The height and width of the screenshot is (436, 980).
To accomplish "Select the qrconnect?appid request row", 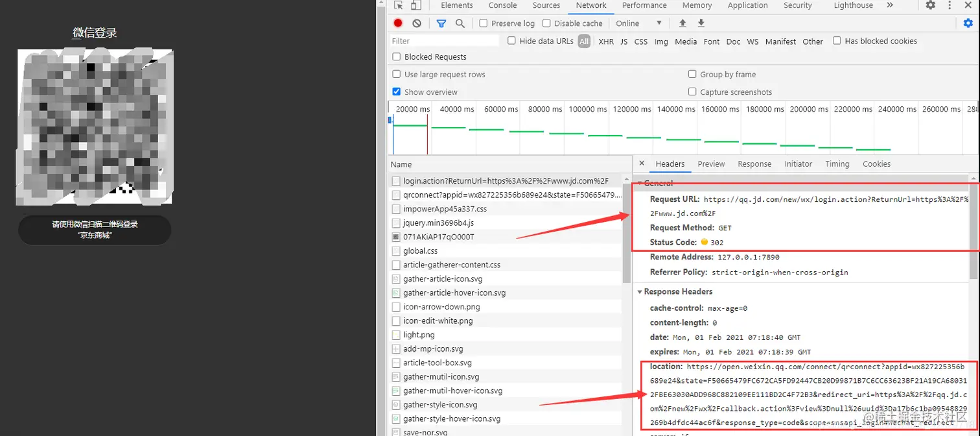I will click(x=506, y=195).
